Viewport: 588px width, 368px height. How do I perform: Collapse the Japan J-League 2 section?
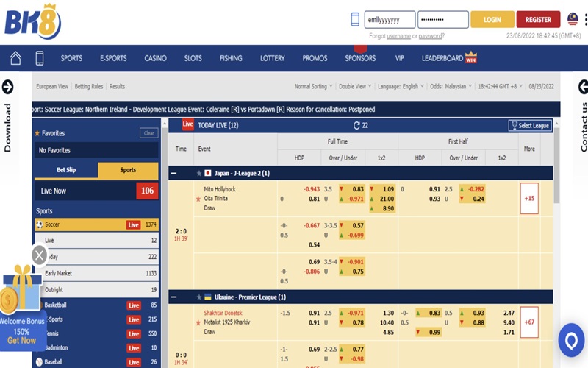coord(174,174)
